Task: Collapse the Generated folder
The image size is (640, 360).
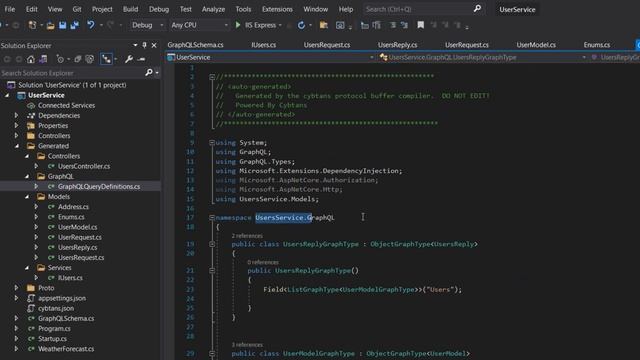Action: 17,146
